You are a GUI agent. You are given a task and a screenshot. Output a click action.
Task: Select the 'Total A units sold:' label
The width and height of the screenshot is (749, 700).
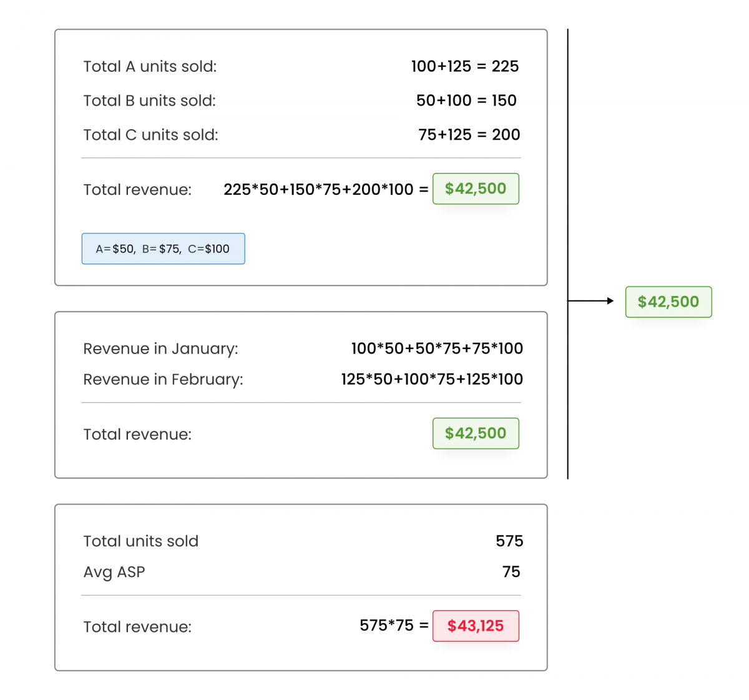[150, 67]
